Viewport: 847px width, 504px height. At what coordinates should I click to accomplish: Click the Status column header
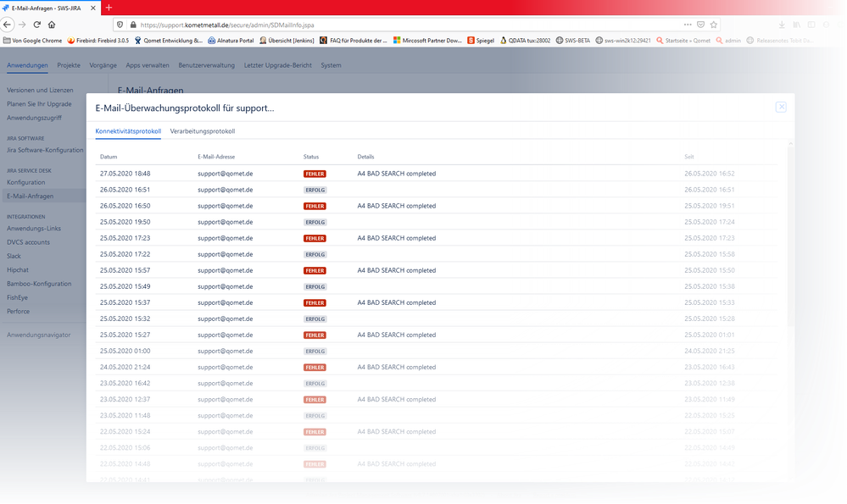pos(311,157)
